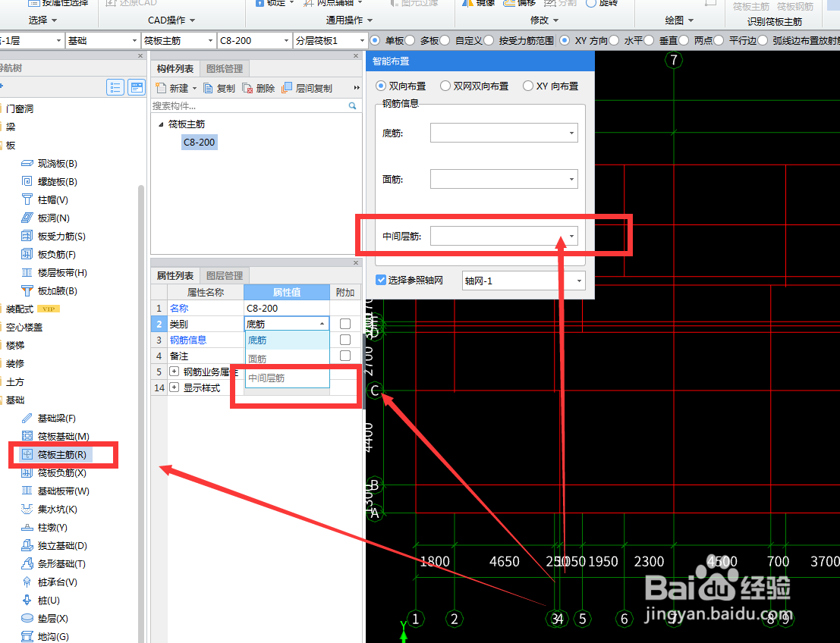Open 板受力筋(S) component
Viewport: 840px width, 643px height.
[x=53, y=236]
